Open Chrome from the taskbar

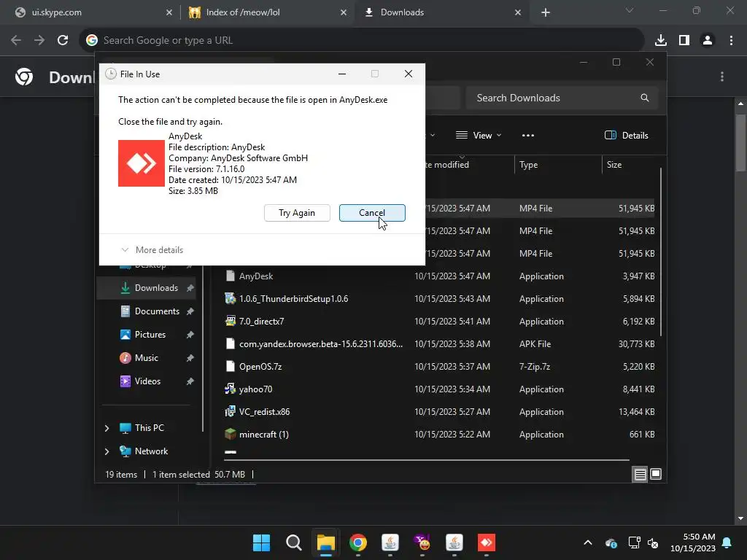pos(357,542)
